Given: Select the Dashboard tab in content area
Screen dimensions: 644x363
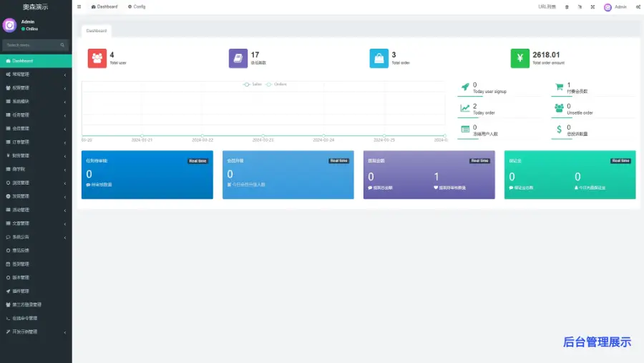Looking at the screenshot, I should pyautogui.click(x=97, y=31).
